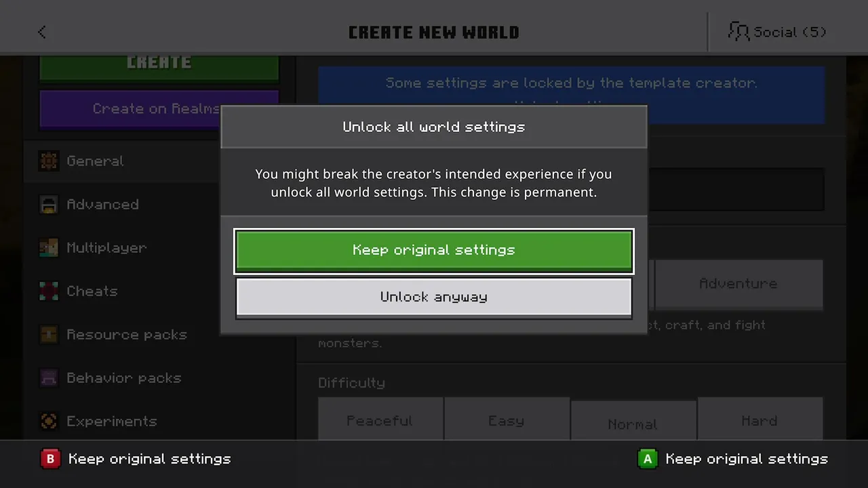Select Peaceful difficulty

[380, 420]
